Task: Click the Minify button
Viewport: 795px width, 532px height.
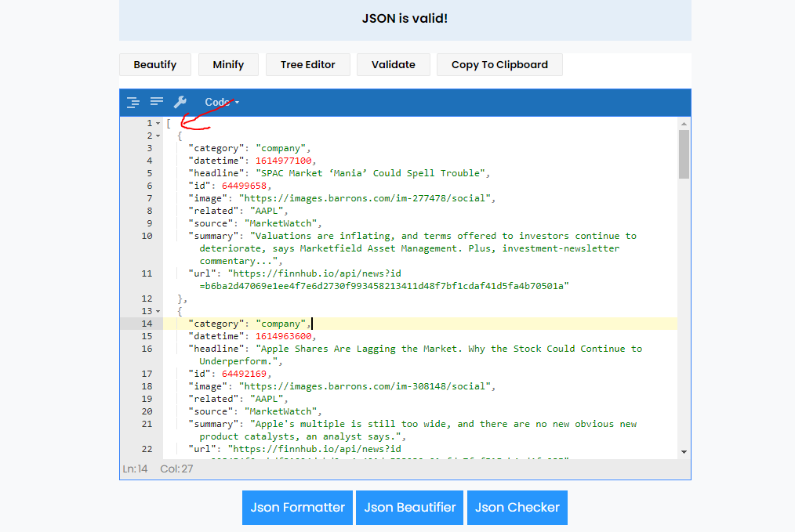Action: (228, 65)
